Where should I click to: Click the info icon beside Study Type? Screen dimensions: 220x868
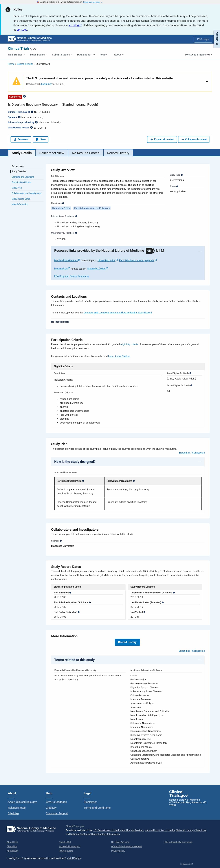pyautogui.click(x=182, y=175)
